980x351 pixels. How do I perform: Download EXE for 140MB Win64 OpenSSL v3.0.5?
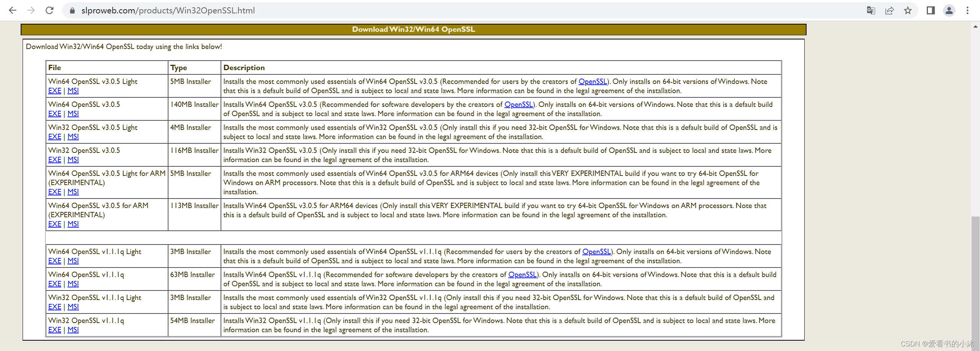pyautogui.click(x=55, y=114)
